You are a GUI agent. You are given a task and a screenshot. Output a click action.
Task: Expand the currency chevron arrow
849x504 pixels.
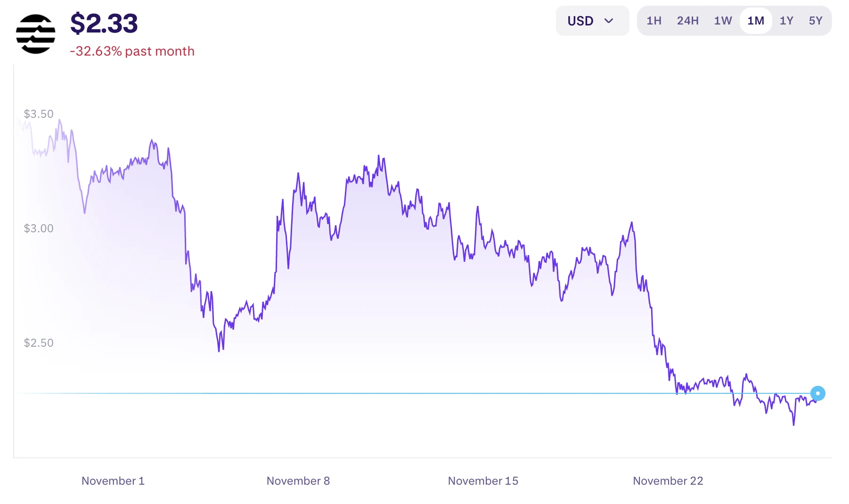[x=609, y=21]
